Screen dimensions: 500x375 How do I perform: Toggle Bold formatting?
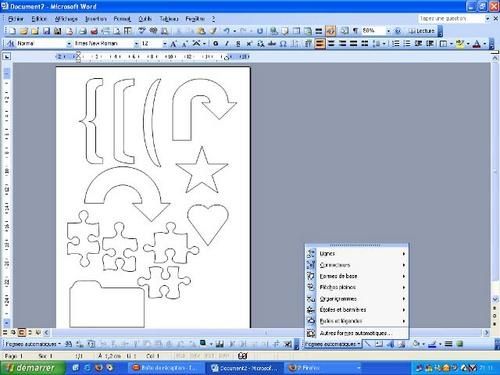216,44
